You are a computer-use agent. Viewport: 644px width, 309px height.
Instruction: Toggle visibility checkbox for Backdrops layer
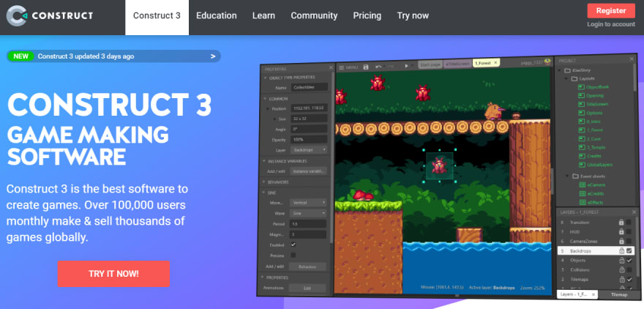pos(629,250)
